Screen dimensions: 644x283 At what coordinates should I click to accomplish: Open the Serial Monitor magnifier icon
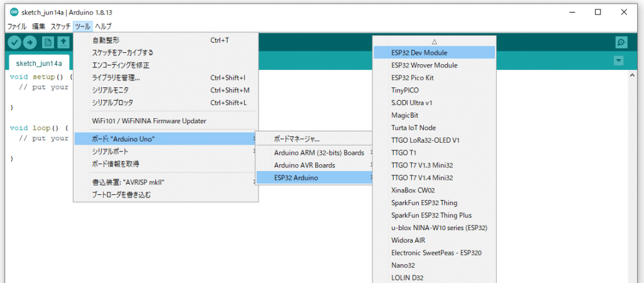(621, 42)
